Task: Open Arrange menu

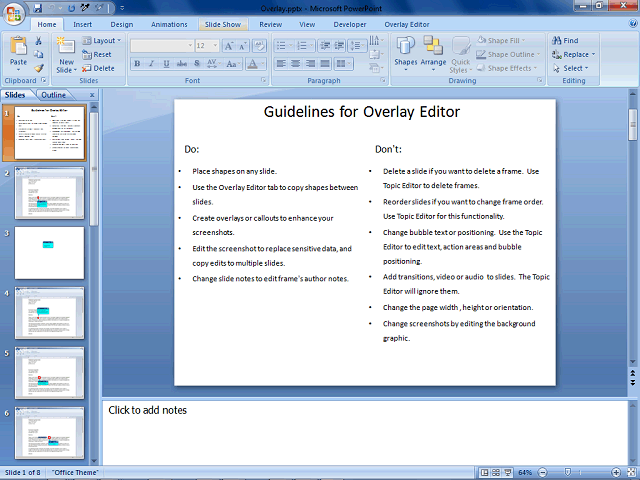Action: [433, 54]
